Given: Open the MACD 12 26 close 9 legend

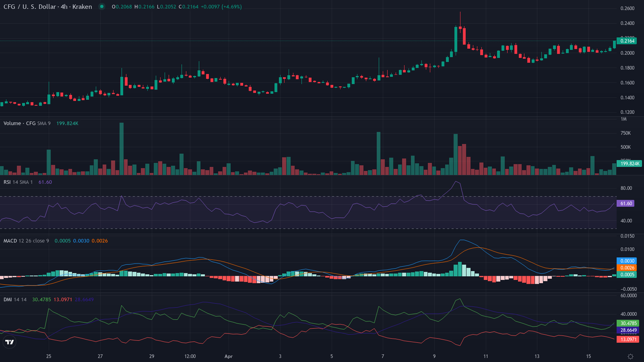Looking at the screenshot, I should coord(26,240).
